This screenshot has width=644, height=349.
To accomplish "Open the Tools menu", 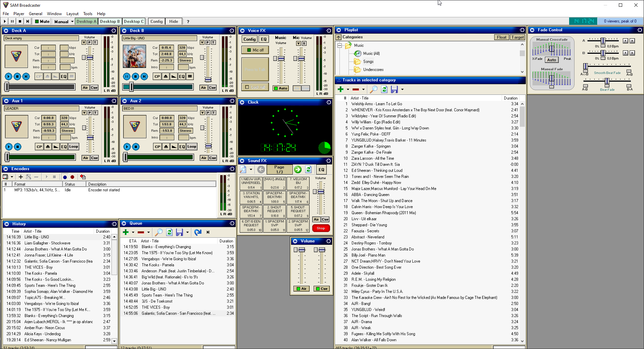I will pos(88,14).
